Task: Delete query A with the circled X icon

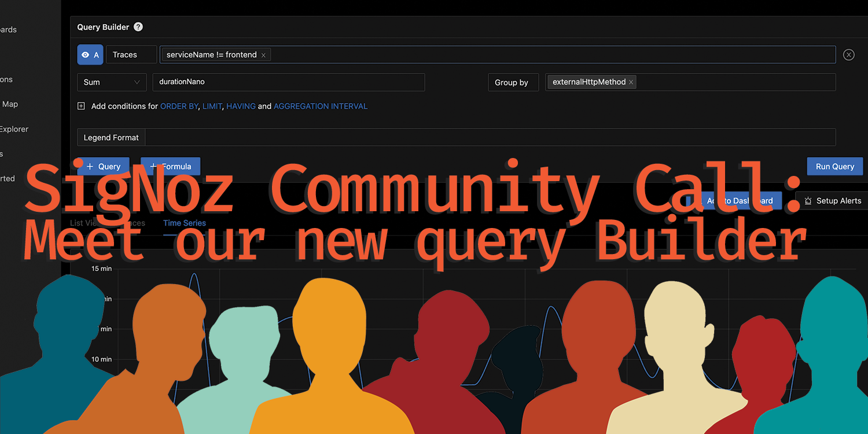Action: click(x=849, y=55)
